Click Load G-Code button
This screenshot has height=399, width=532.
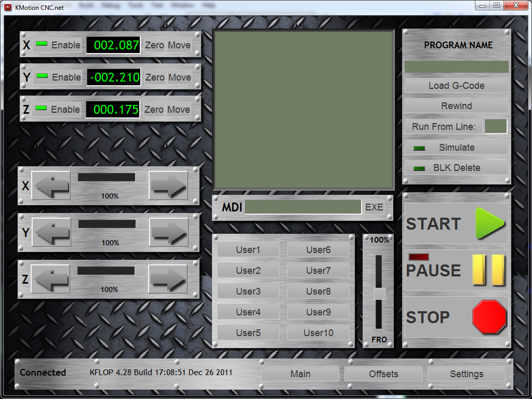tap(456, 86)
